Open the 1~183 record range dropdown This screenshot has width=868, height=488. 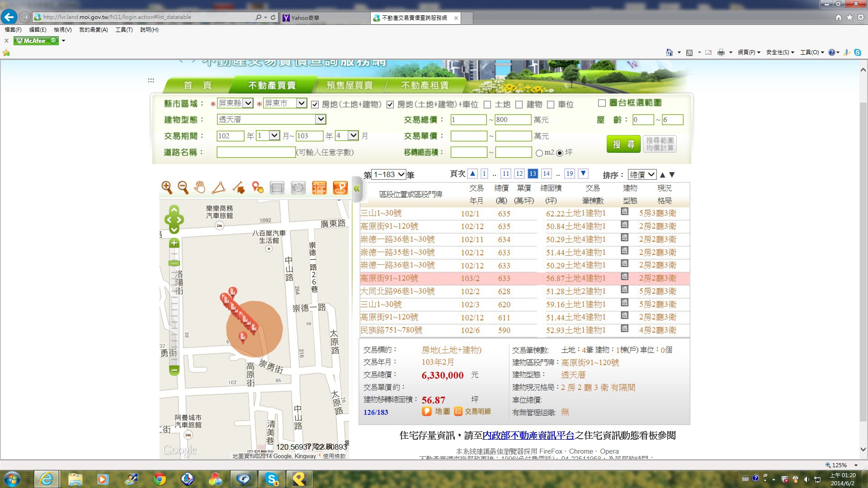(389, 174)
